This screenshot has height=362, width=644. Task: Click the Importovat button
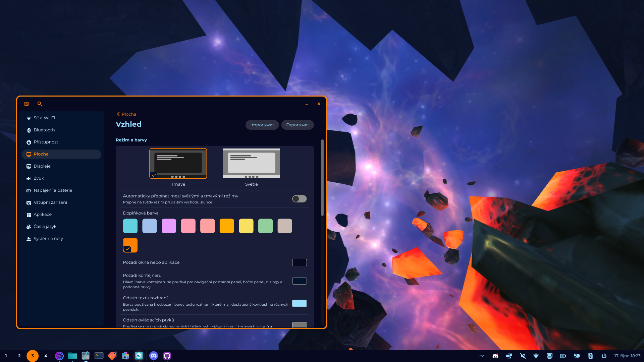pyautogui.click(x=262, y=125)
